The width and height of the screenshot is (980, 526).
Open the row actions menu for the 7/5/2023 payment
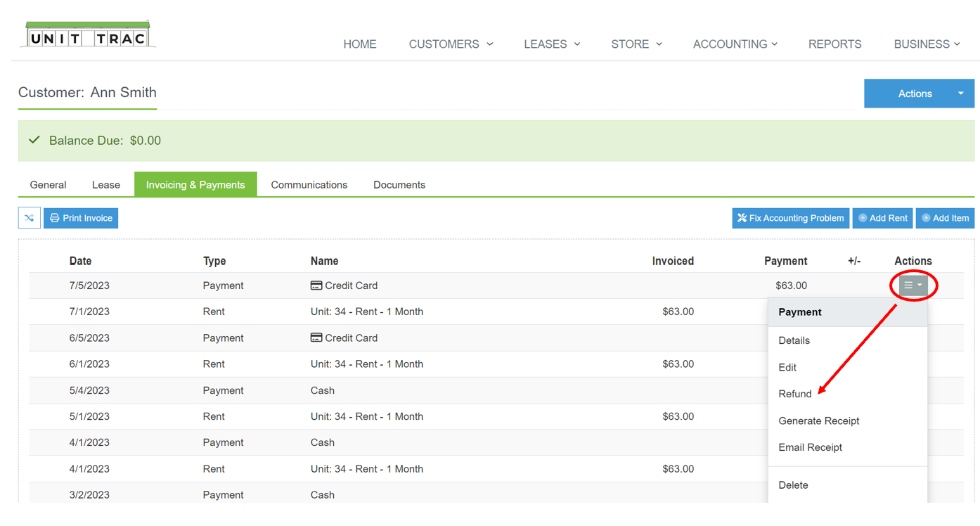coord(913,286)
